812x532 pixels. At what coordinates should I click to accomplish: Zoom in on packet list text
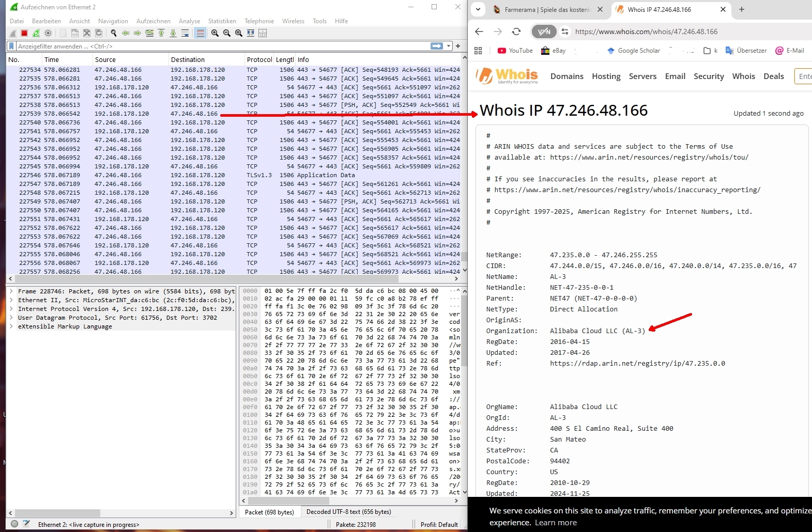point(215,33)
